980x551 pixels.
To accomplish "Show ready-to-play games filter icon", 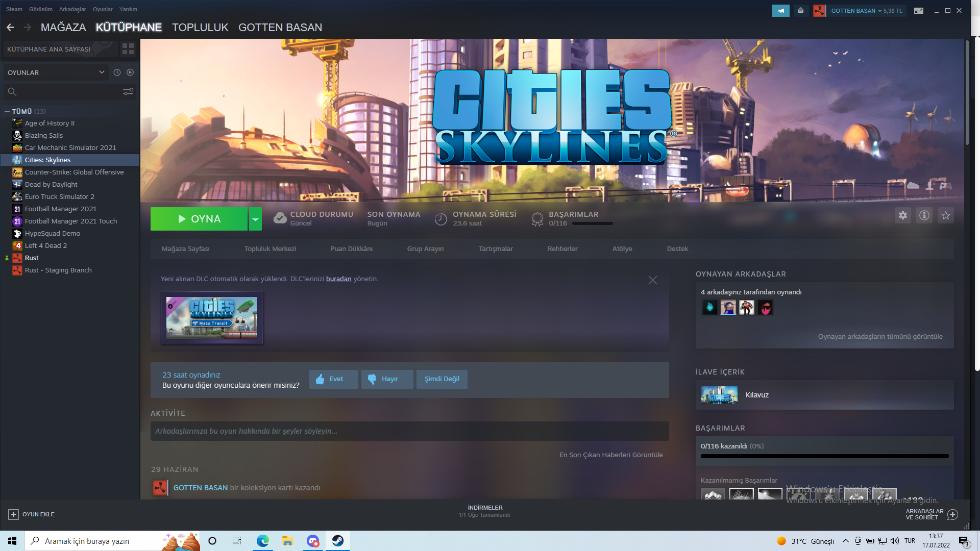I will click(x=130, y=72).
